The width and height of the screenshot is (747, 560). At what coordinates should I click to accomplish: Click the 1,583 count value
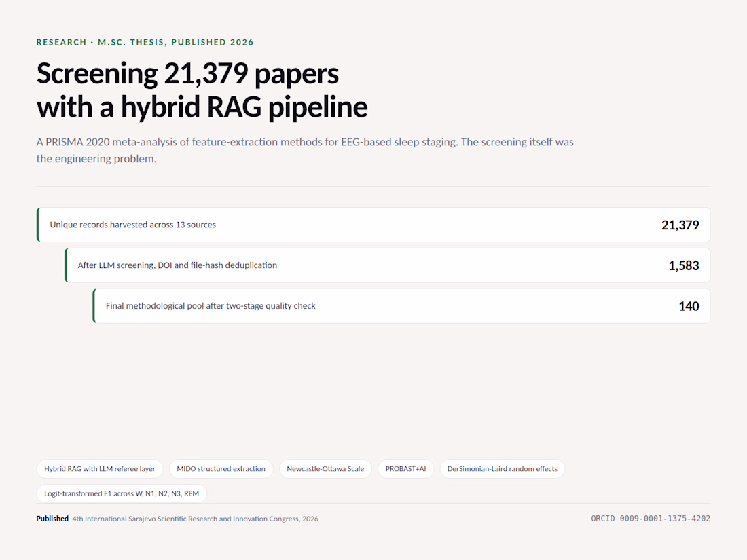pyautogui.click(x=684, y=265)
